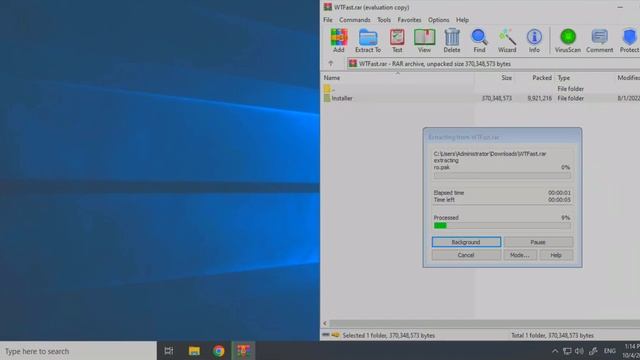
Task: Show archive Info
Action: (534, 40)
